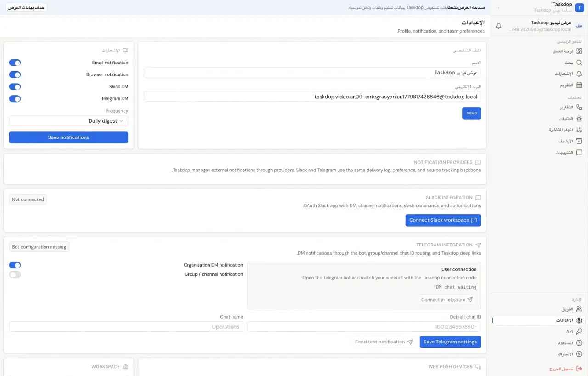588x376 pixels.
Task: Disable the Telegram DM switch
Action: point(15,98)
